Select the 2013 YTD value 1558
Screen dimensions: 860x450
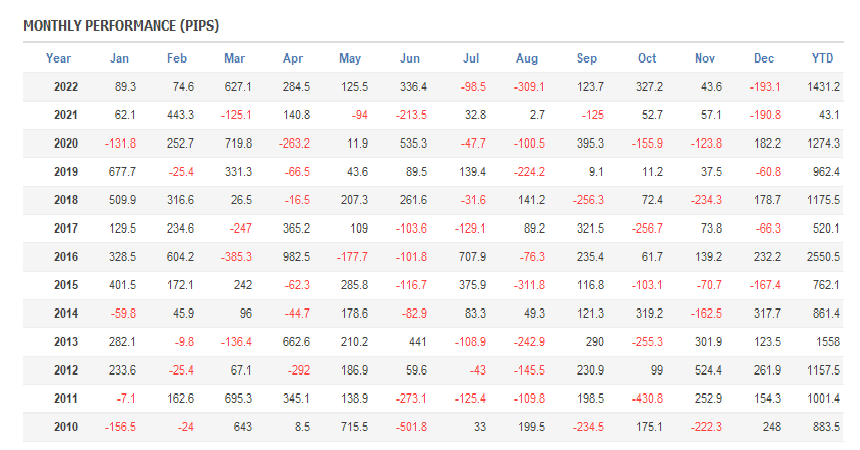click(x=826, y=341)
